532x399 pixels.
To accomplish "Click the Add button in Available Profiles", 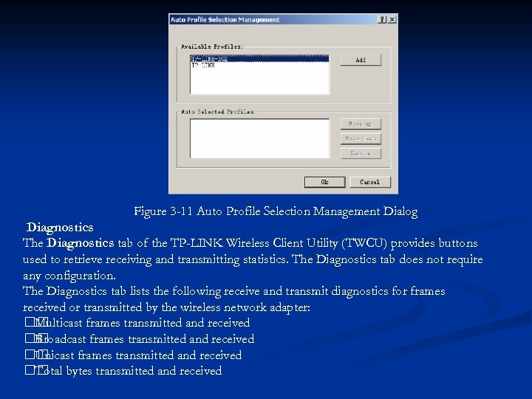I will point(361,60).
